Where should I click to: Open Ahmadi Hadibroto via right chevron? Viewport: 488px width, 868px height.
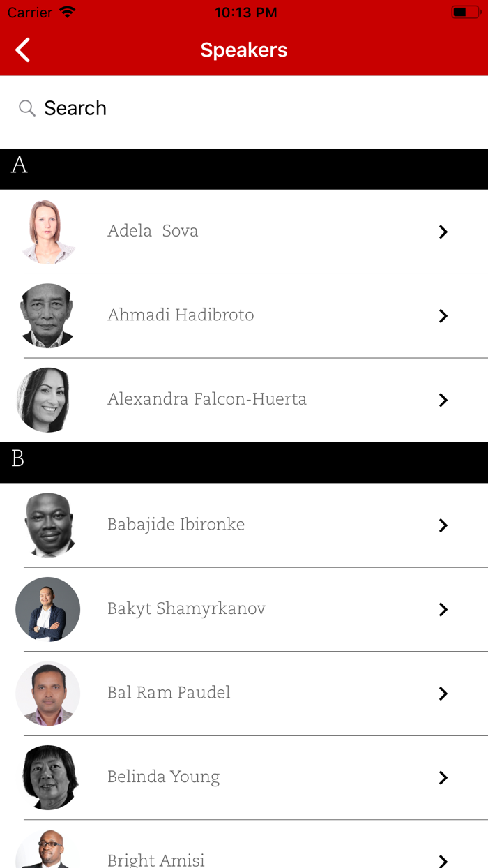click(443, 315)
